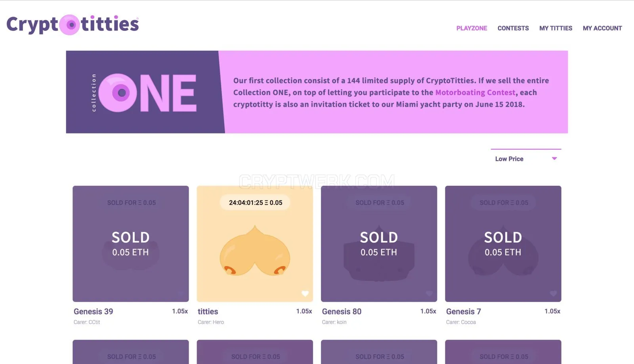Go to the PLAYZONE menu item

[x=472, y=28]
